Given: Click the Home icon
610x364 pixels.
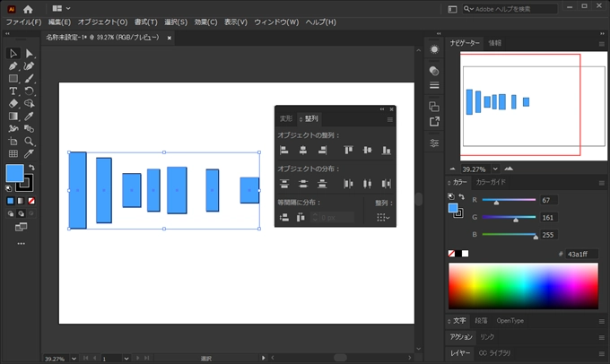Looking at the screenshot, I should coord(28,9).
